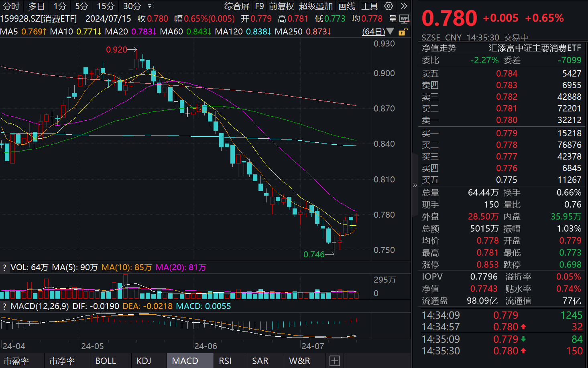Switch indicator to W&R
Image resolution: width=588 pixels, height=368 pixels.
click(299, 361)
